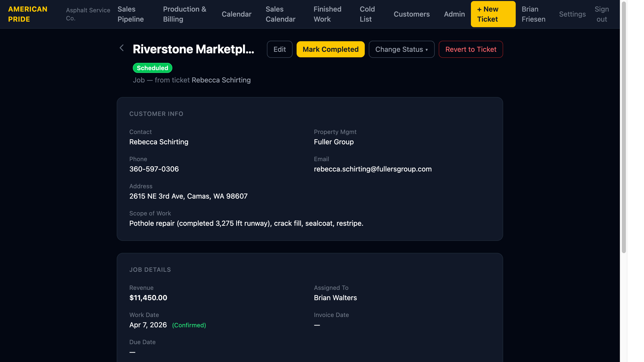Click the page vertical scrollbar
644x362 pixels.
point(624,127)
